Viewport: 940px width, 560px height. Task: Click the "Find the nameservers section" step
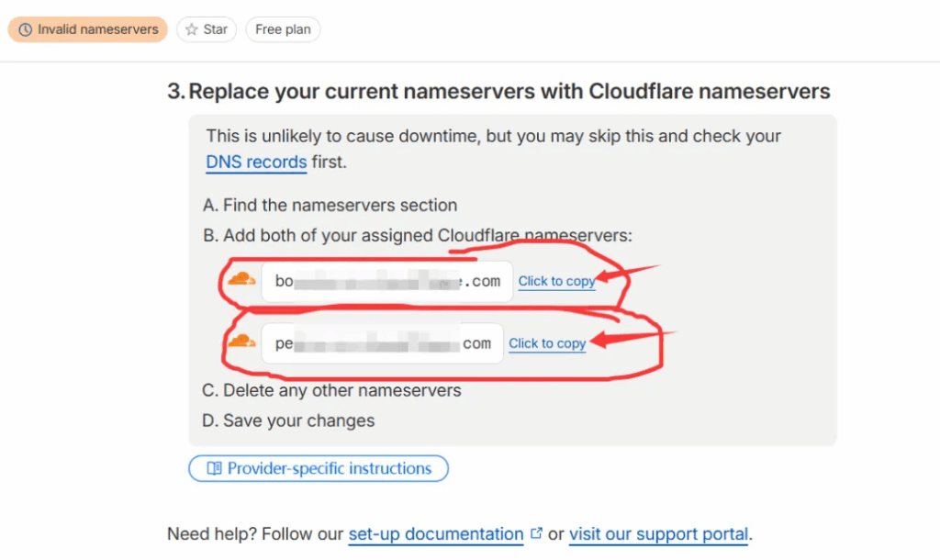tap(330, 205)
